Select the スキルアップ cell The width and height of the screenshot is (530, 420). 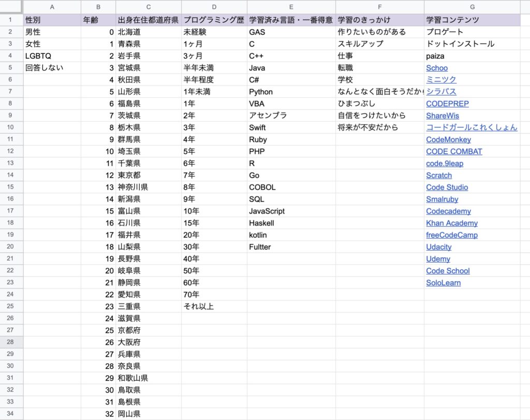click(379, 44)
